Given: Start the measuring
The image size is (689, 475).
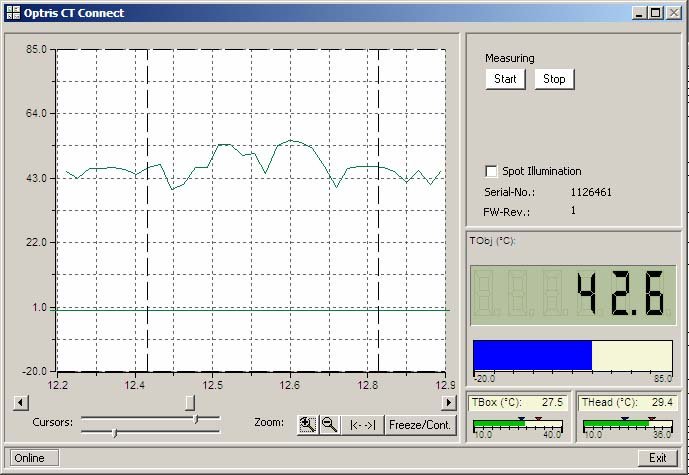Looking at the screenshot, I should [505, 79].
